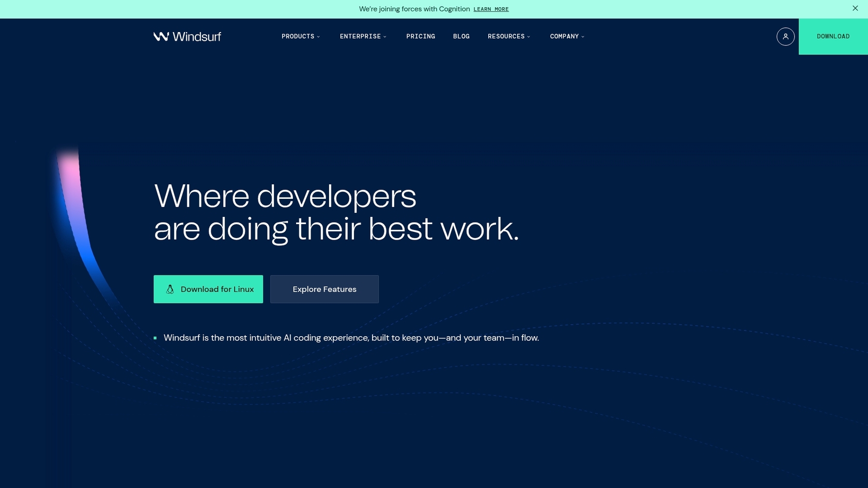Click the Enterprise chevron arrow

(x=384, y=37)
